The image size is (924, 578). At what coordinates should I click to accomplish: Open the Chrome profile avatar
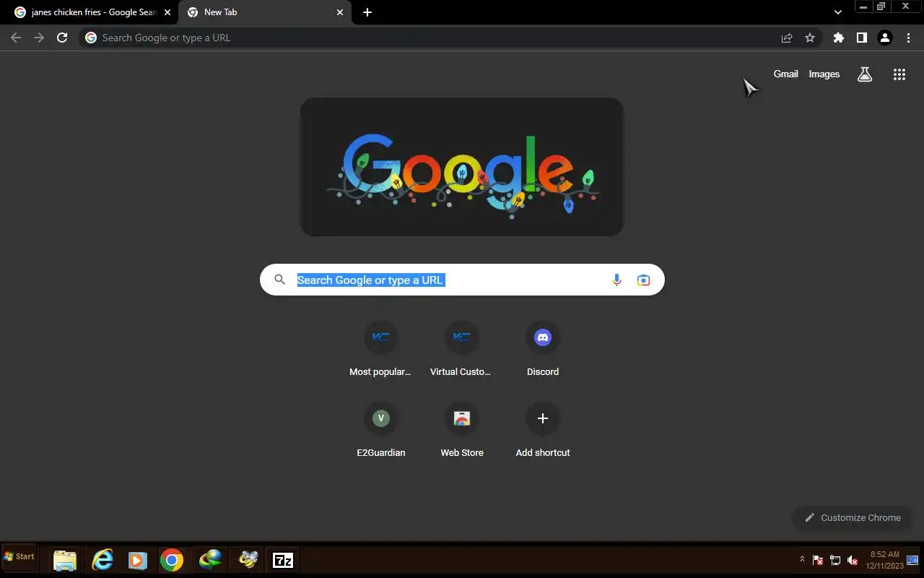pyautogui.click(x=885, y=38)
